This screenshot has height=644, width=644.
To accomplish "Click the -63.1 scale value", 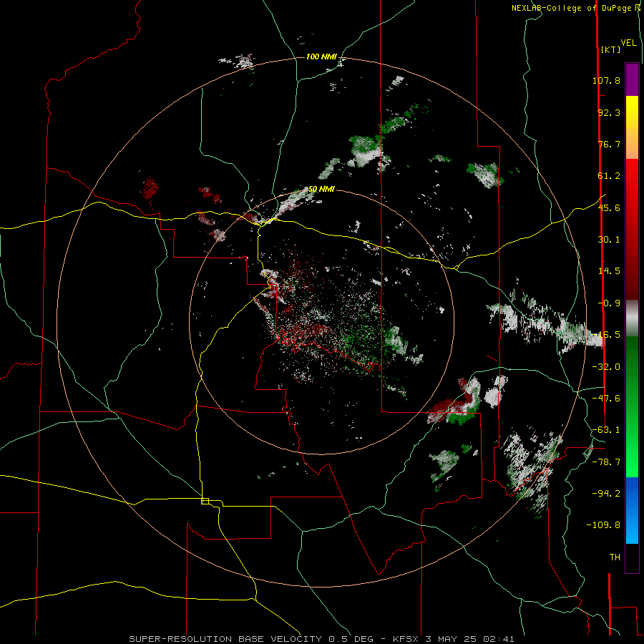I will click(x=606, y=430).
